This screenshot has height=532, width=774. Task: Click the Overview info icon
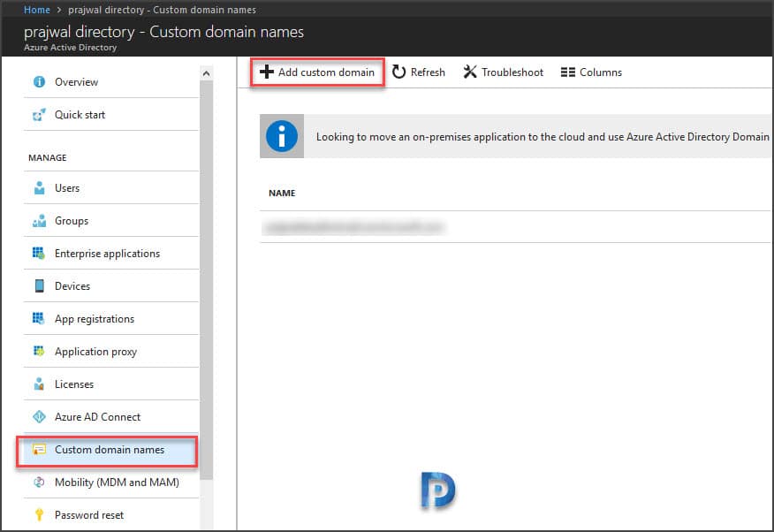(x=39, y=82)
